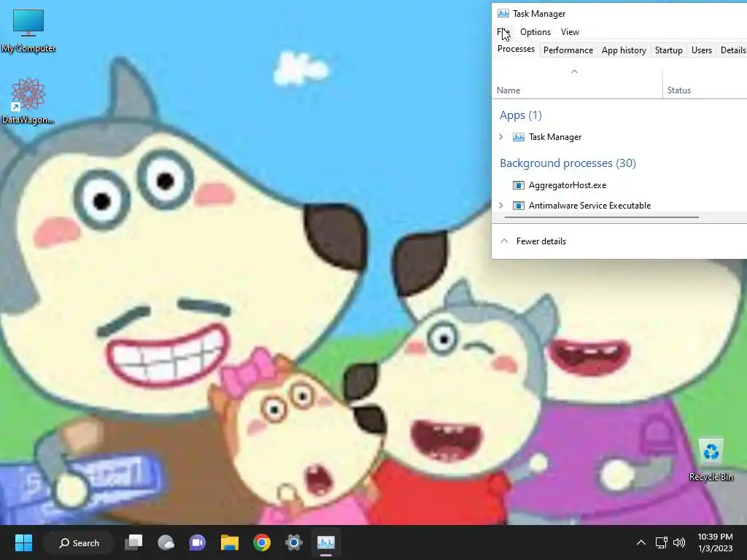Screen dimensions: 747x560
Task: Show hidden system tray icons
Action: coord(641,542)
